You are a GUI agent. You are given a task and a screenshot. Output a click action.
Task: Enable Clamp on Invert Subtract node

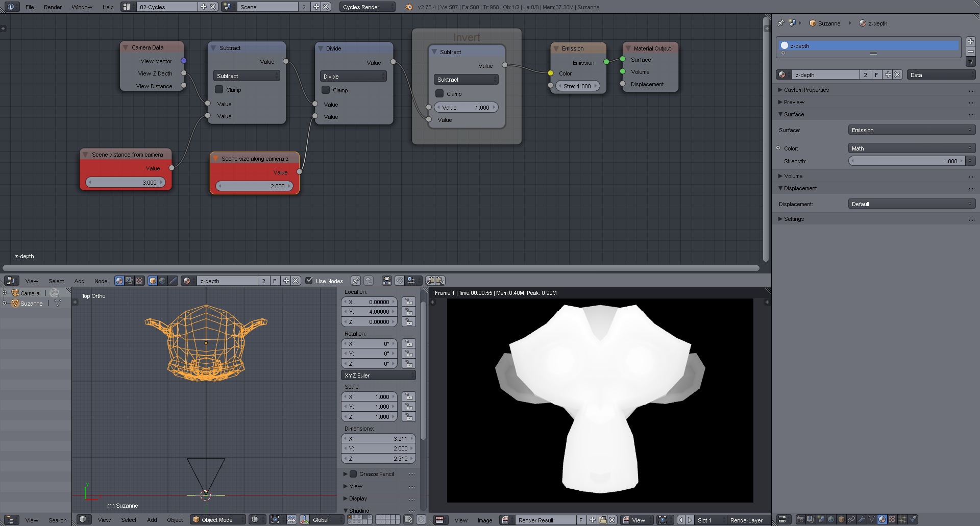439,93
